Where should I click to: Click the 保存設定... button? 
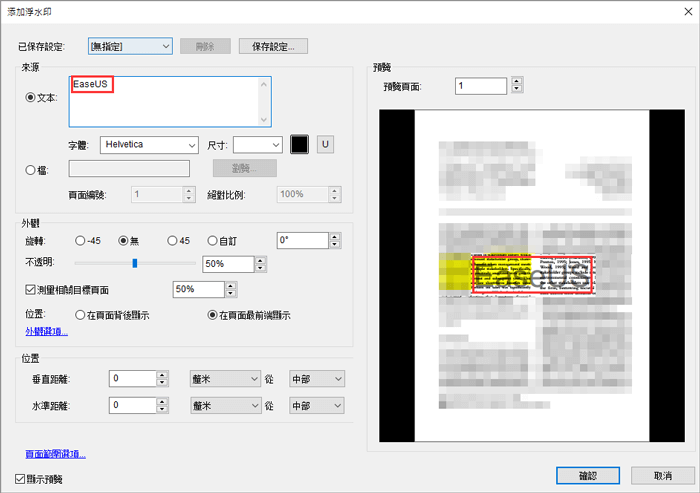click(273, 46)
